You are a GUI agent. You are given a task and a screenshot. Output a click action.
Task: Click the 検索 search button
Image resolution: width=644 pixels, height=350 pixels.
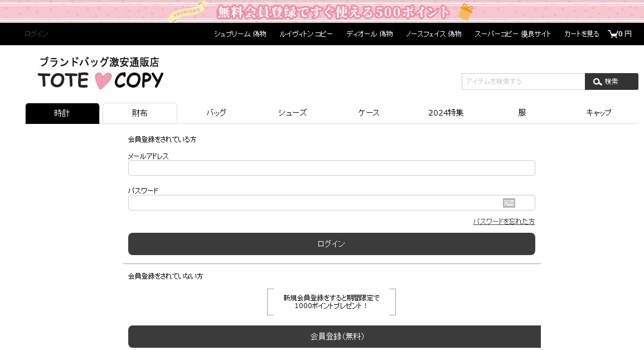[612, 81]
